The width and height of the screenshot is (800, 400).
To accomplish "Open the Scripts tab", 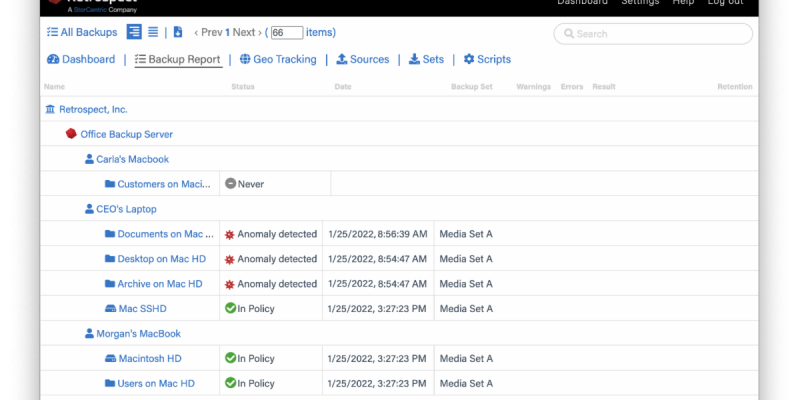I will click(487, 59).
